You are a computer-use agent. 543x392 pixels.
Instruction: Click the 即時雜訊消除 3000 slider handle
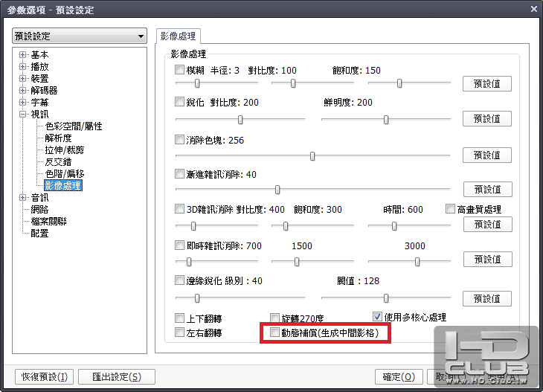click(417, 262)
